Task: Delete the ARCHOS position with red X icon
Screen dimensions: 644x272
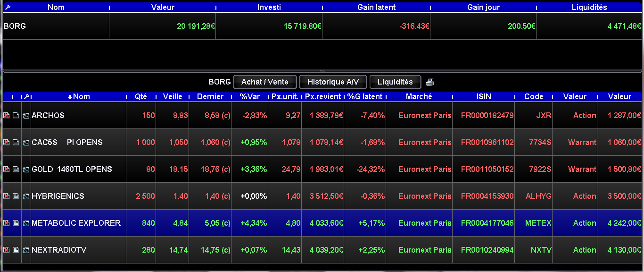Action: [x=7, y=115]
